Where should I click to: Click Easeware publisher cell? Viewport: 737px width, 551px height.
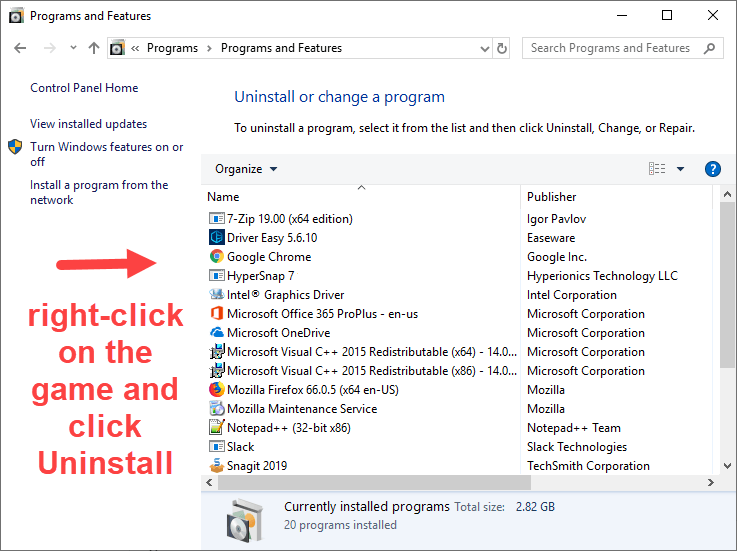click(x=551, y=238)
